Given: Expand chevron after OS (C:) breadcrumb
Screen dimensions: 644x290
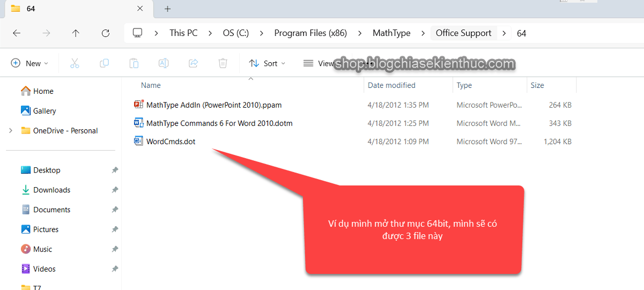Looking at the screenshot, I should point(261,33).
